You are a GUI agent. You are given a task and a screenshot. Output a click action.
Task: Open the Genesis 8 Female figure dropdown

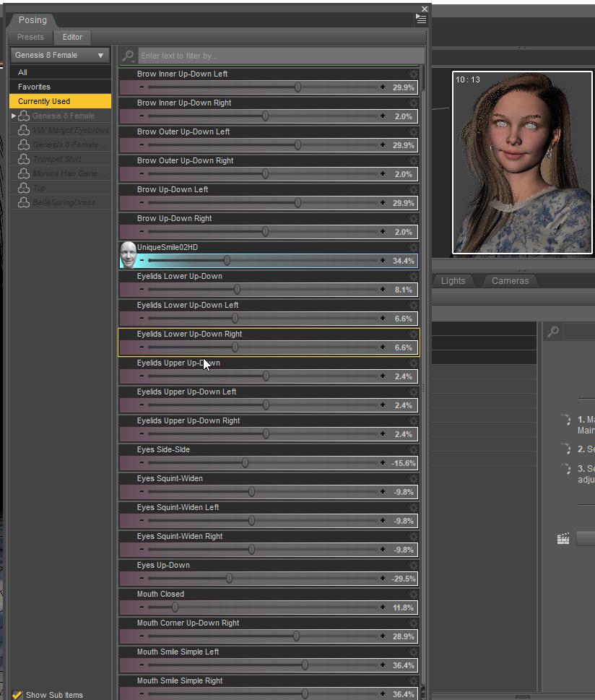click(x=60, y=56)
